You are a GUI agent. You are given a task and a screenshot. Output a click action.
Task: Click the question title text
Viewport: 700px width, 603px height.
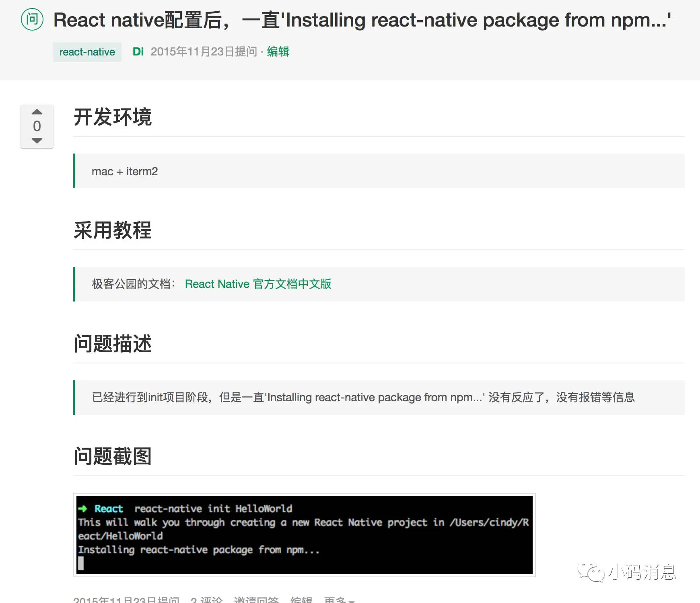[x=362, y=20]
